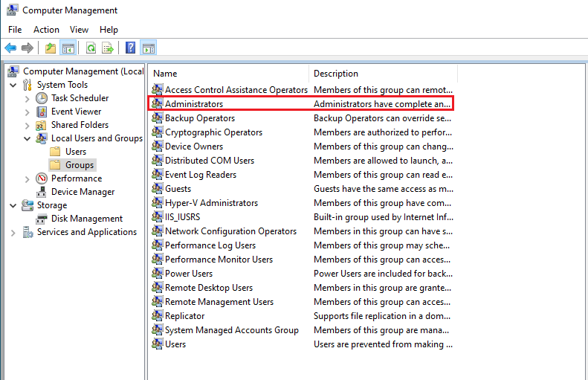Image resolution: width=588 pixels, height=380 pixels.
Task: Open the View menu
Action: pos(79,30)
